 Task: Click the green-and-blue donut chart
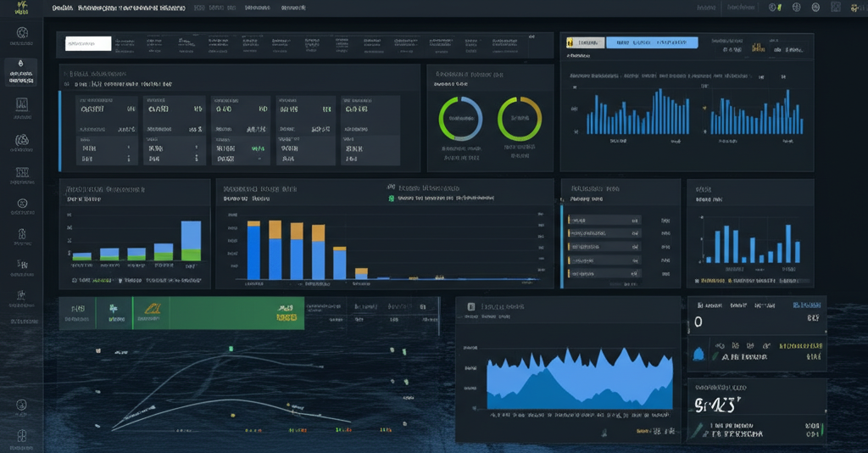460,119
